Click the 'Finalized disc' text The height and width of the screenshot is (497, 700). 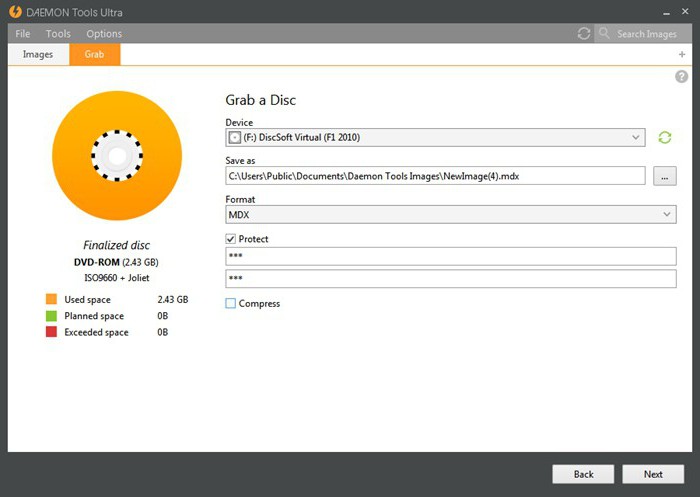(x=117, y=245)
